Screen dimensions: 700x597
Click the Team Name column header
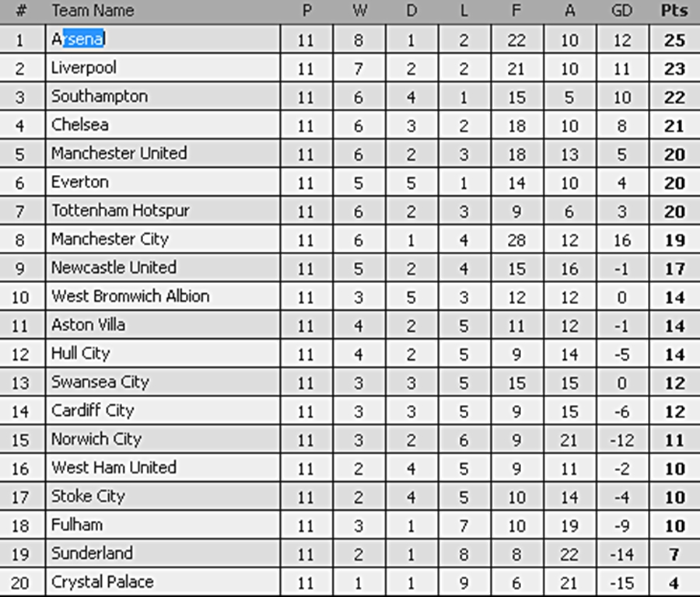pos(93,10)
